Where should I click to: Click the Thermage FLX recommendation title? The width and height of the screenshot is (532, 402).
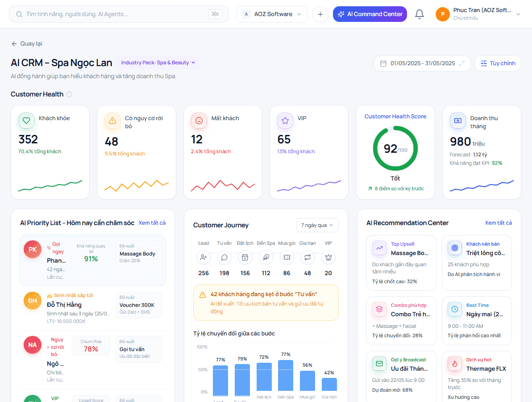pyautogui.click(x=486, y=369)
